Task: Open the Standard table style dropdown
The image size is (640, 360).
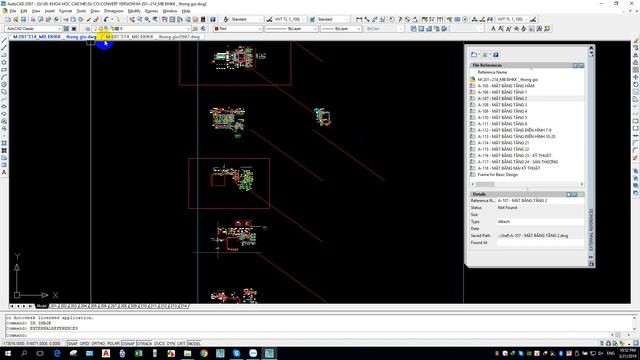Action: tap(333, 19)
